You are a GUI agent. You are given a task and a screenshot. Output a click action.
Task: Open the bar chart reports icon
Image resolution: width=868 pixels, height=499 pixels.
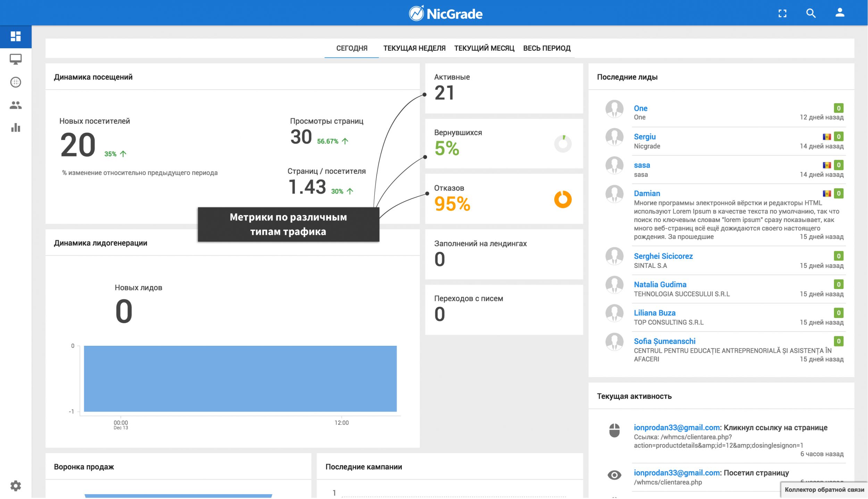click(16, 128)
